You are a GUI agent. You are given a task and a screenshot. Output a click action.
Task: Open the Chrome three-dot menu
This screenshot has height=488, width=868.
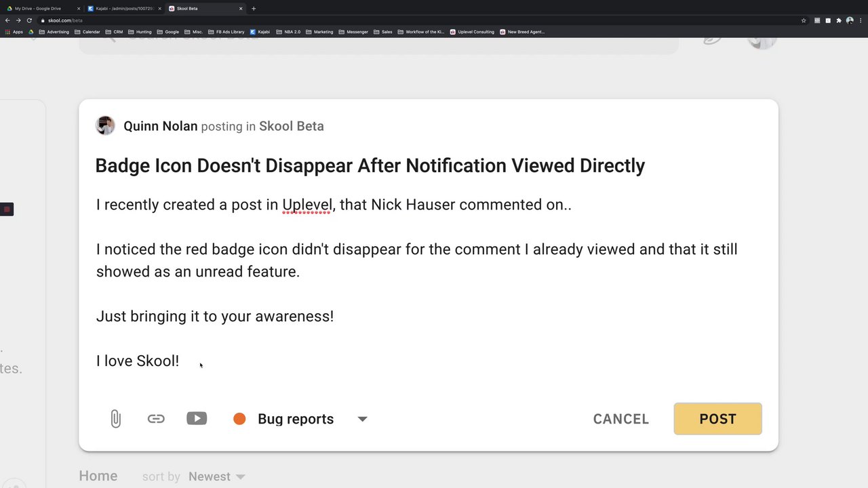[861, 20]
